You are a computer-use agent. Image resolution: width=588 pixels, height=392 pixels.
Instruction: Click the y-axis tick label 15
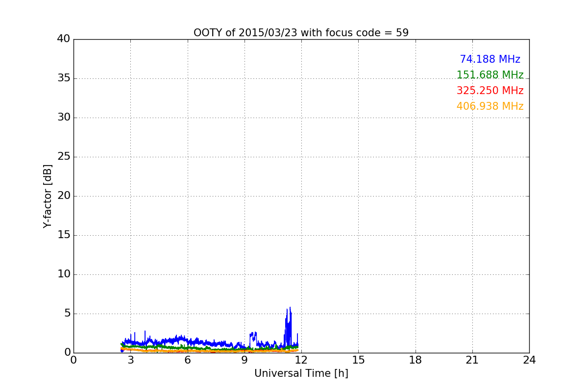click(64, 235)
